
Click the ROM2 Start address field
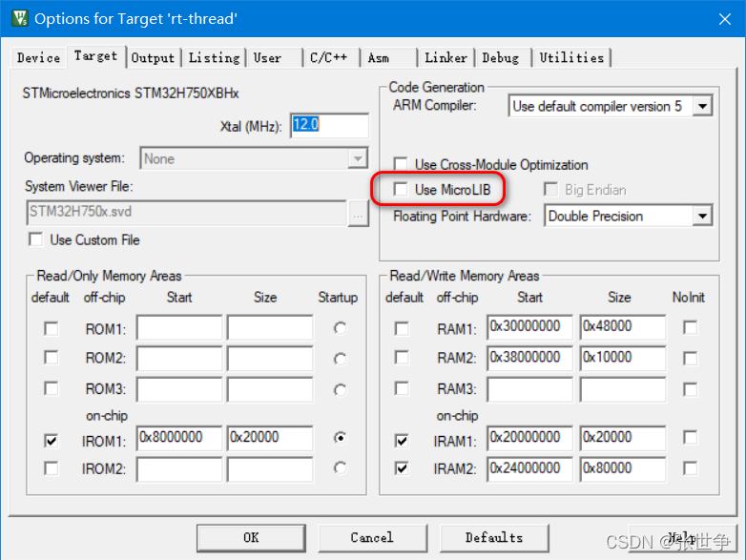coord(179,358)
